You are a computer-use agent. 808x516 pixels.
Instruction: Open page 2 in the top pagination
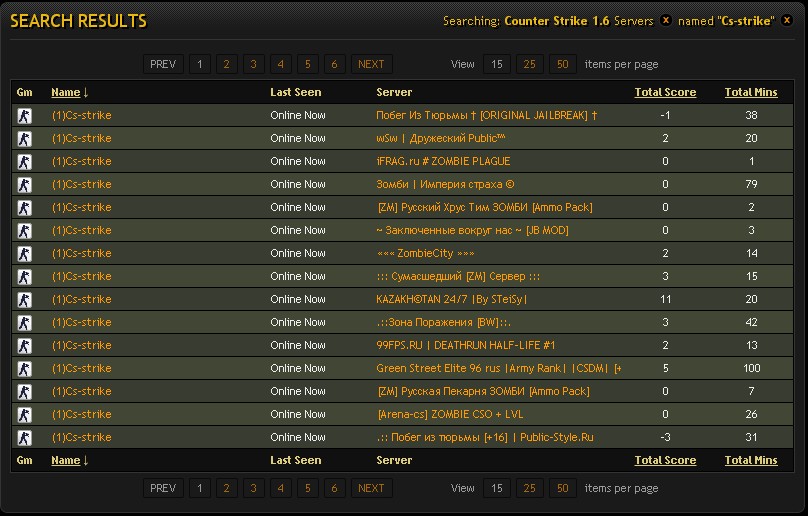point(226,64)
